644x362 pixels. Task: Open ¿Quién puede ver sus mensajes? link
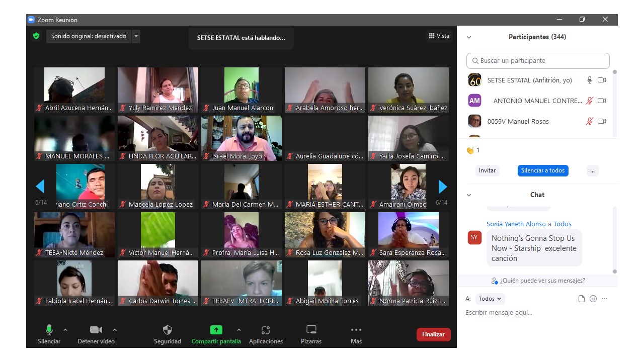click(x=538, y=281)
